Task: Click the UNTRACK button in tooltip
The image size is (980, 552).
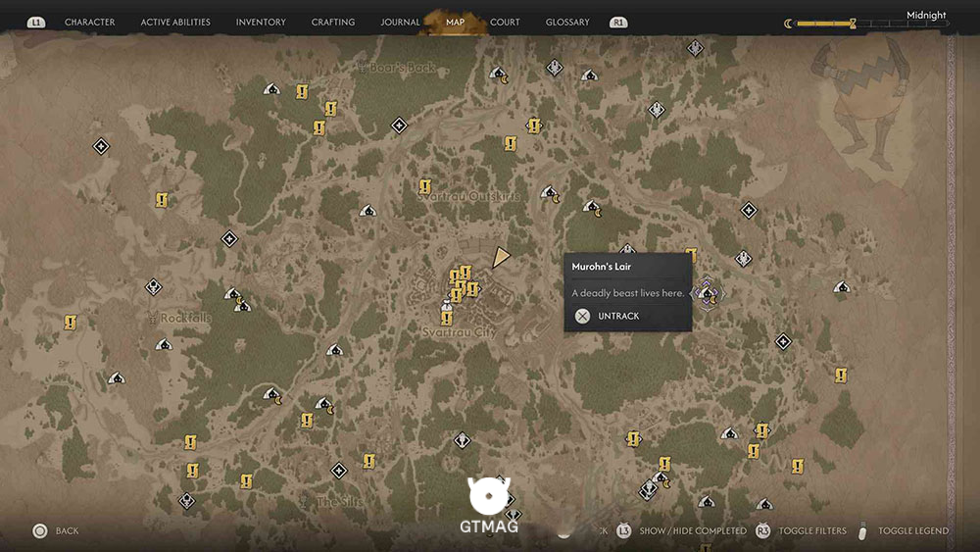Action: tap(618, 316)
